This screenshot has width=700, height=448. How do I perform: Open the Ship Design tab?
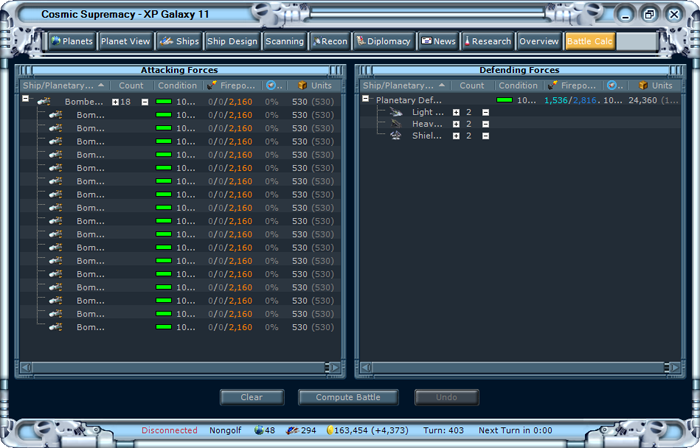pos(232,41)
